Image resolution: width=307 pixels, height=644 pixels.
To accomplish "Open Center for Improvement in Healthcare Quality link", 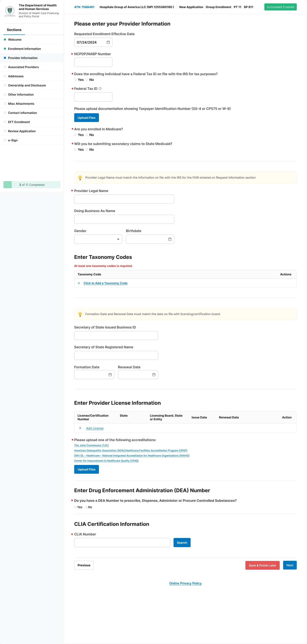I will [106, 460].
